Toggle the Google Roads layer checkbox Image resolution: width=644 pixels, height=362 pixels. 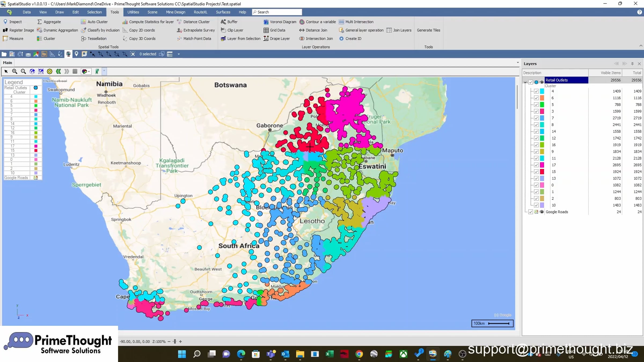pos(530,212)
